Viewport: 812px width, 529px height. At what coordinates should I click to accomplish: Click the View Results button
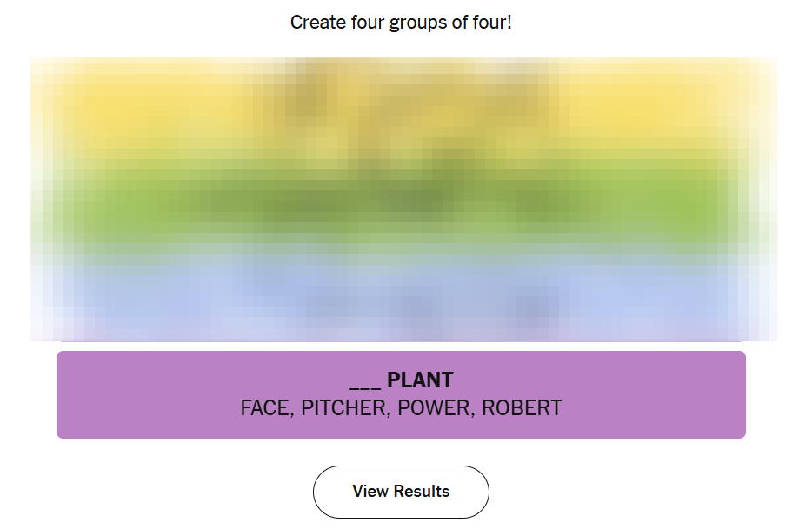(401, 492)
